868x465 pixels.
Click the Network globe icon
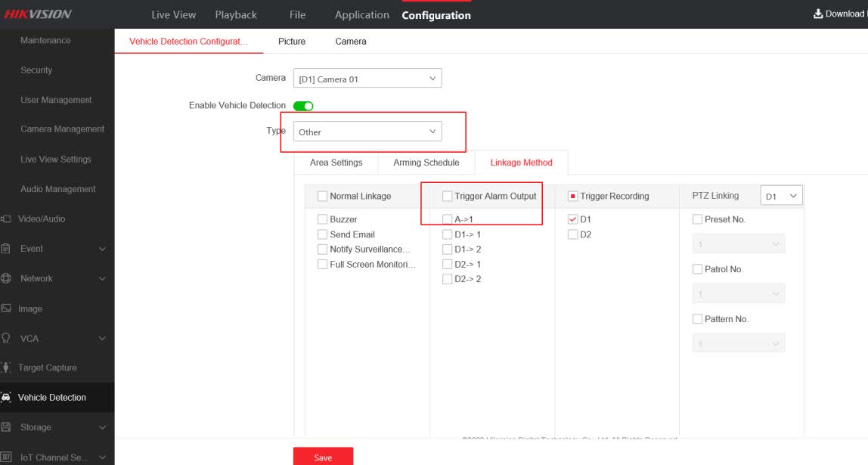[x=6, y=278]
